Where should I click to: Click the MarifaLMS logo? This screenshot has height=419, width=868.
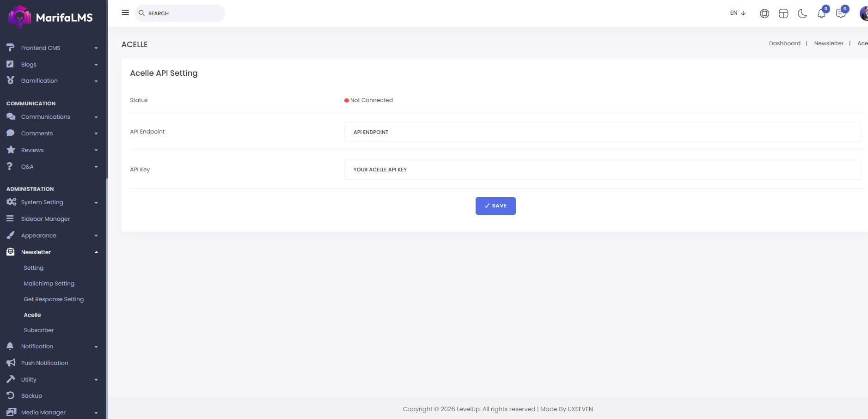pos(51,17)
